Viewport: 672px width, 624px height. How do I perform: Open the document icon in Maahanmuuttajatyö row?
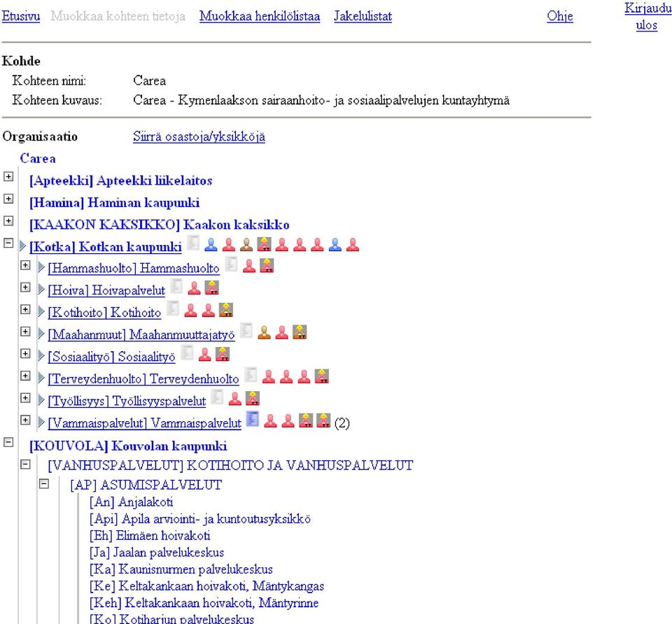pos(246,331)
